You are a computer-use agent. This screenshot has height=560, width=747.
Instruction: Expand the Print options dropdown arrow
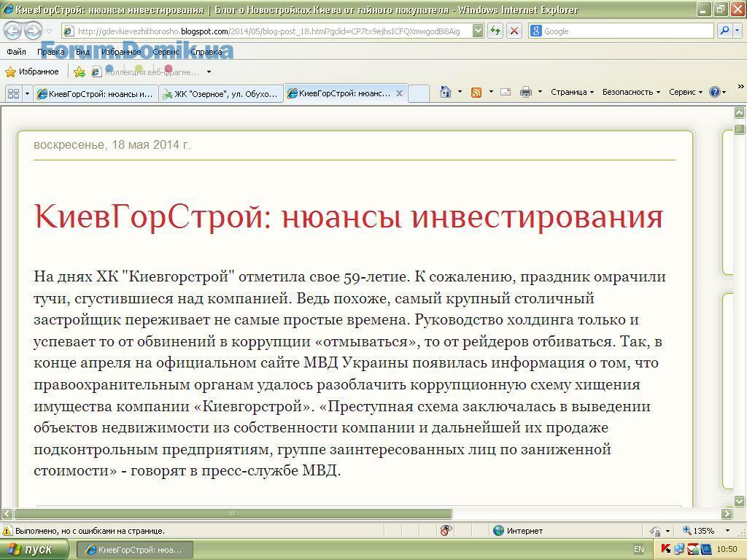point(540,92)
